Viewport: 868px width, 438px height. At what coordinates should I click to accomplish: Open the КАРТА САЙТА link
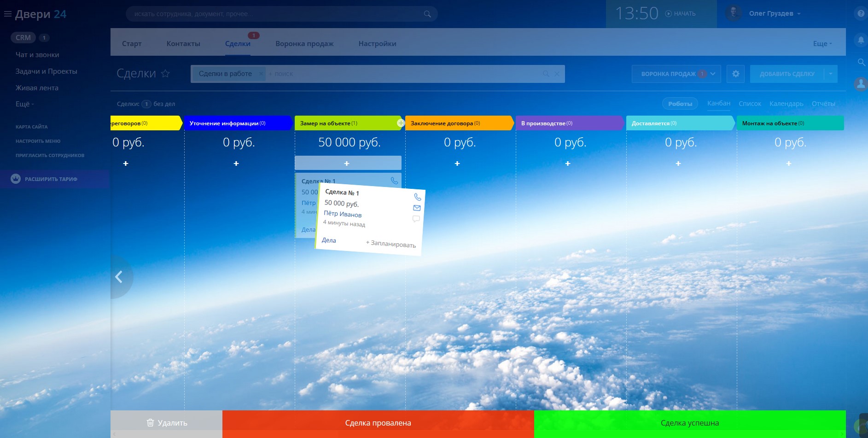pyautogui.click(x=31, y=127)
